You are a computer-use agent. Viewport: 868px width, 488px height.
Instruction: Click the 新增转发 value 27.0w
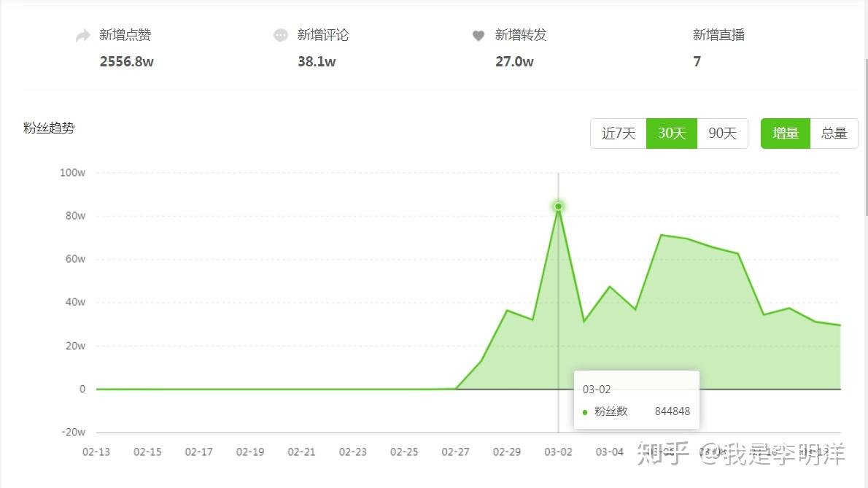point(514,61)
